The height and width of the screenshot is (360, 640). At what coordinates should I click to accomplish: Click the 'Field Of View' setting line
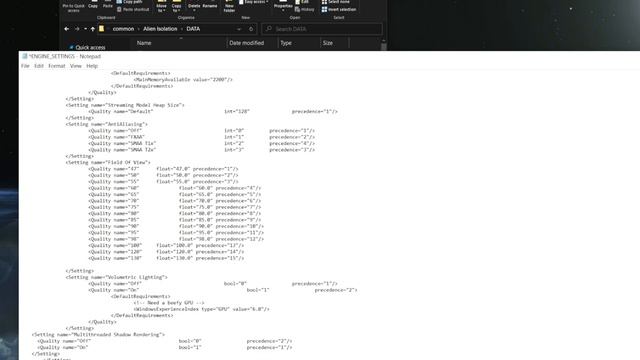click(x=108, y=162)
